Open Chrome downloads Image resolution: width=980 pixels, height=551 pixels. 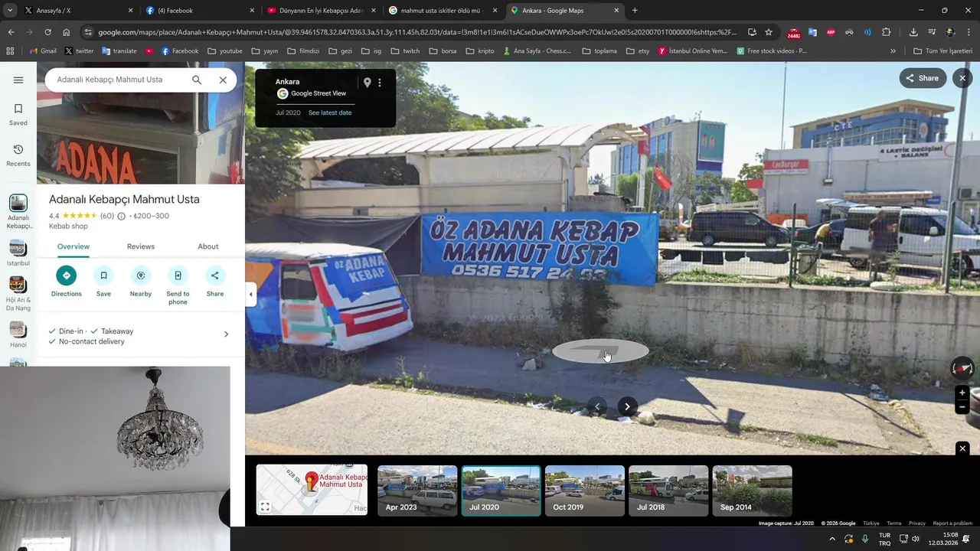point(913,32)
